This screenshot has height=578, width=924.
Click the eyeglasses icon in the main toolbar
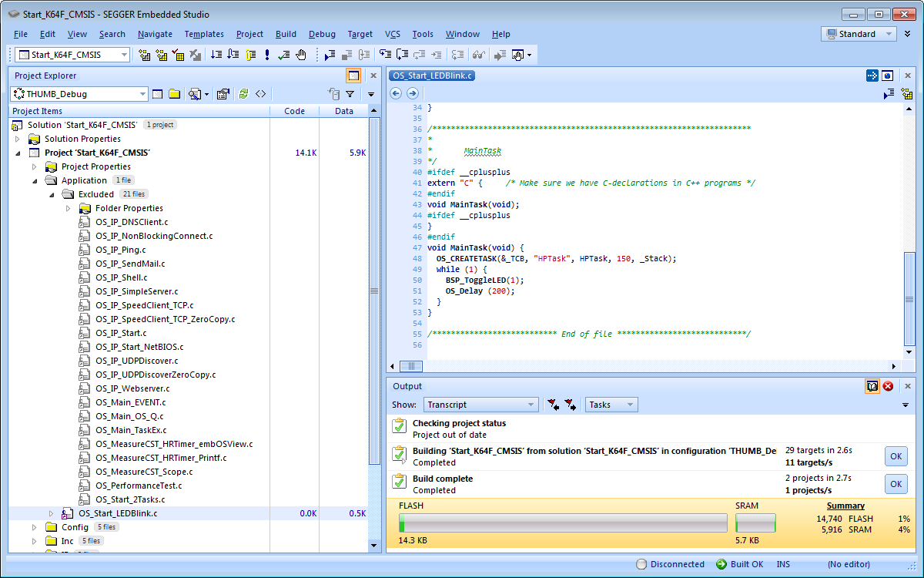click(x=478, y=55)
